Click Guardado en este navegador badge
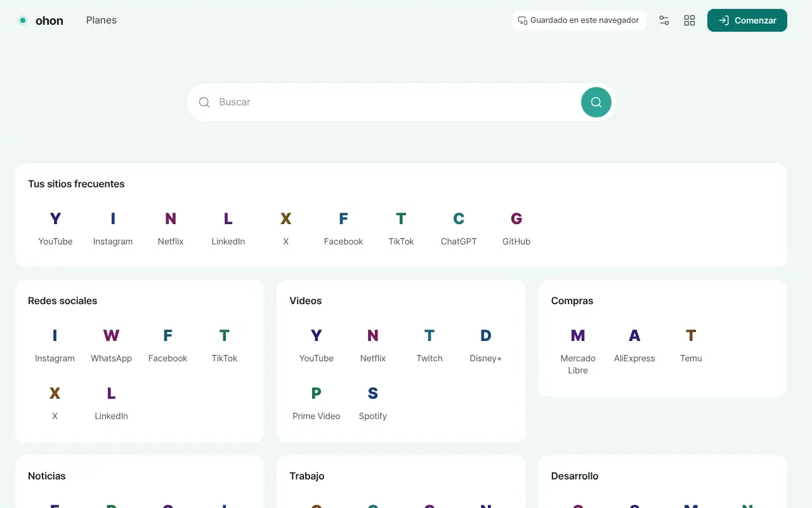The width and height of the screenshot is (812, 508). coord(579,20)
